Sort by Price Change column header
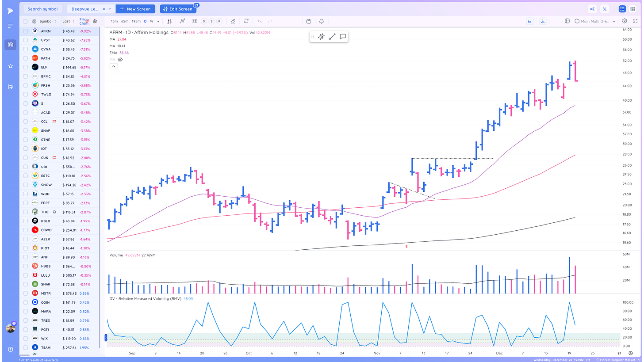The height and width of the screenshot is (362, 644). click(83, 21)
